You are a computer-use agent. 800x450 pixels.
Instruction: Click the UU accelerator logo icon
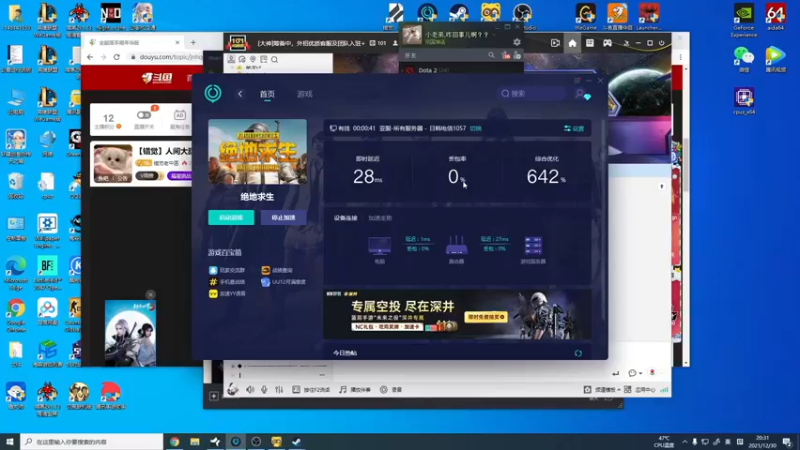pos(213,93)
